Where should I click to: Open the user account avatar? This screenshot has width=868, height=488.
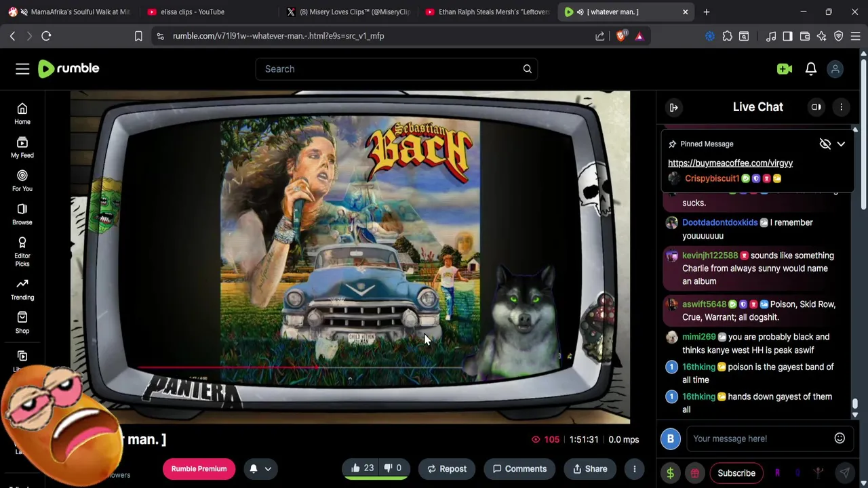[835, 68]
